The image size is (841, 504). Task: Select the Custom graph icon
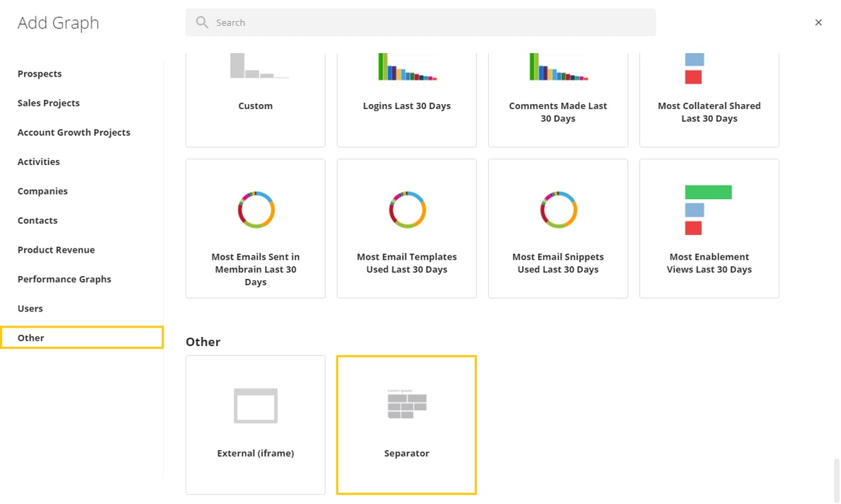click(255, 92)
